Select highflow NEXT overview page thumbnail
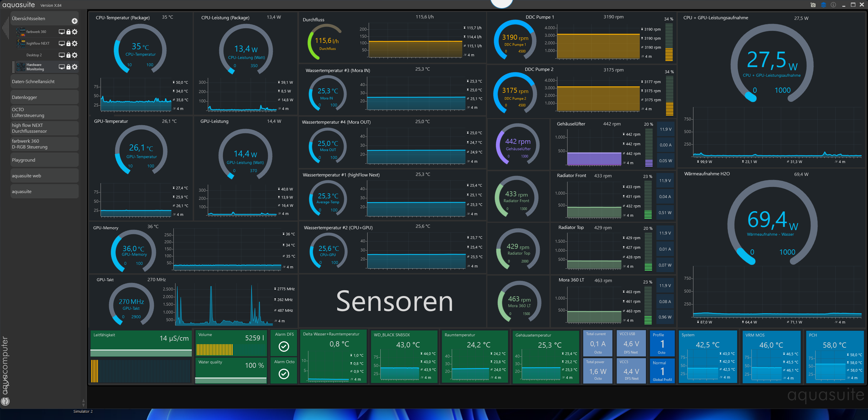 pyautogui.click(x=21, y=43)
